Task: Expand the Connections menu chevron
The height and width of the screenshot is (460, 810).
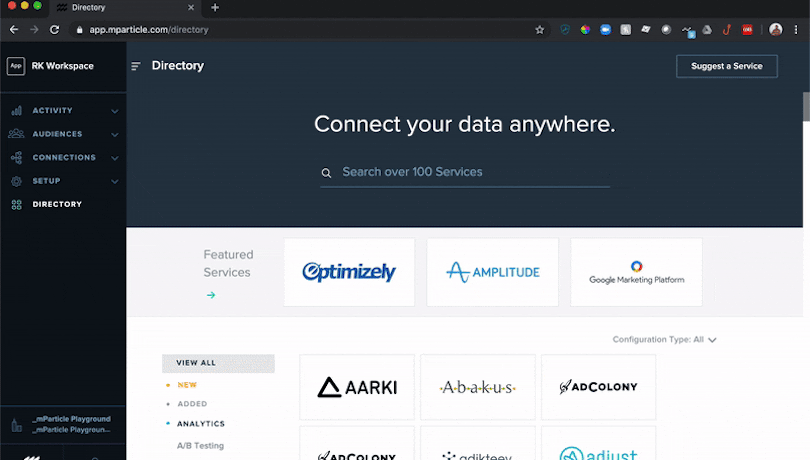Action: (x=115, y=158)
